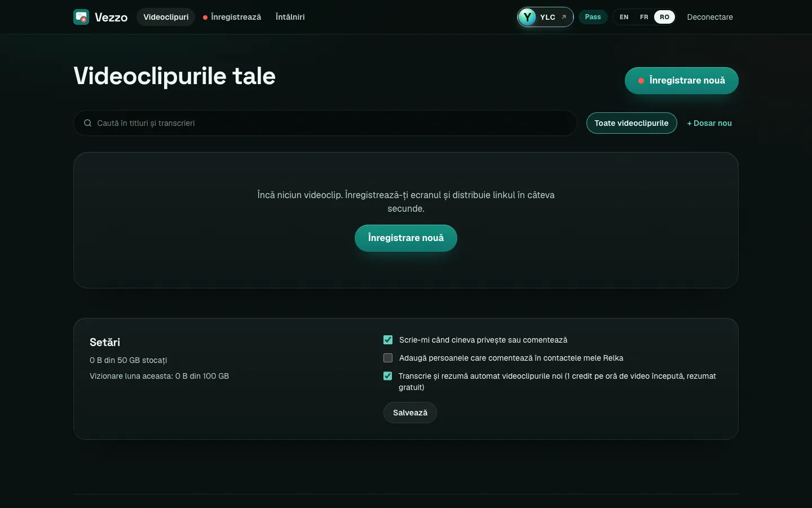Create a folder with + Dosar nou
The height and width of the screenshot is (508, 812).
point(709,123)
